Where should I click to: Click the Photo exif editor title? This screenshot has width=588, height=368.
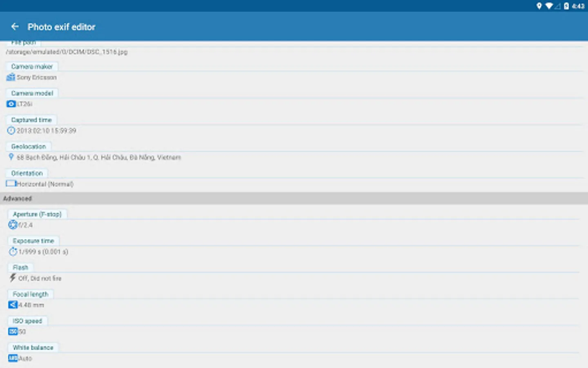(61, 27)
